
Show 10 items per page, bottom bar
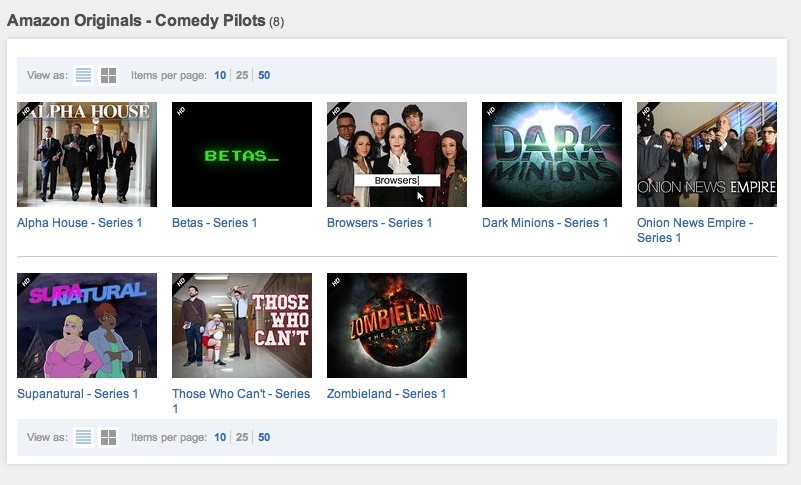220,437
